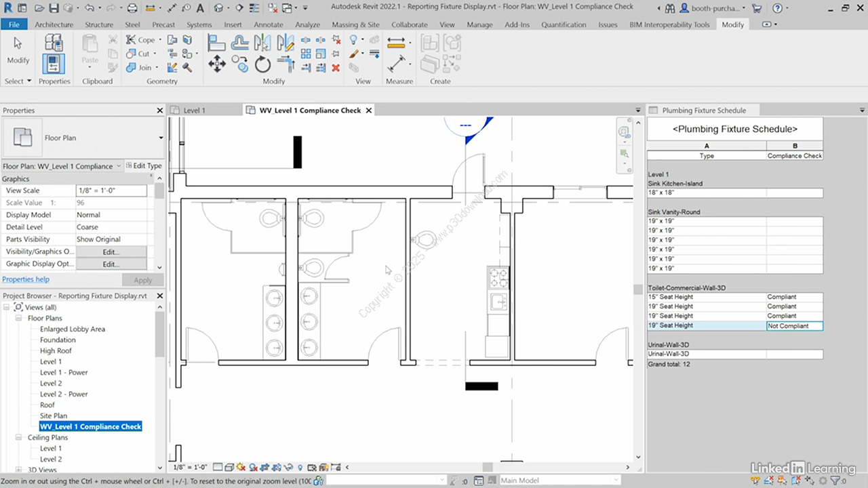Click the View Scale value field
The image size is (868, 488).
(x=111, y=190)
